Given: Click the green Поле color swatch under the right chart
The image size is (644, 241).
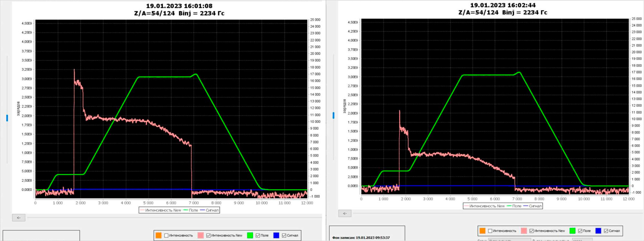Looking at the screenshot, I should [572, 231].
